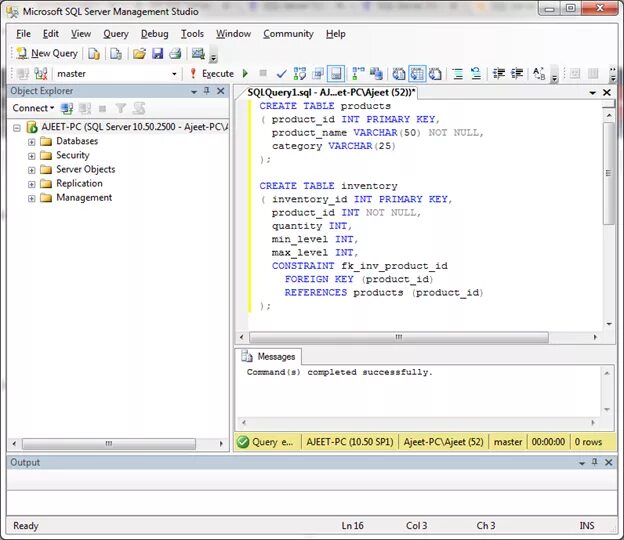Toggle the IntelliSense Enabled icon
Image resolution: width=624 pixels, height=540 pixels.
336,74
